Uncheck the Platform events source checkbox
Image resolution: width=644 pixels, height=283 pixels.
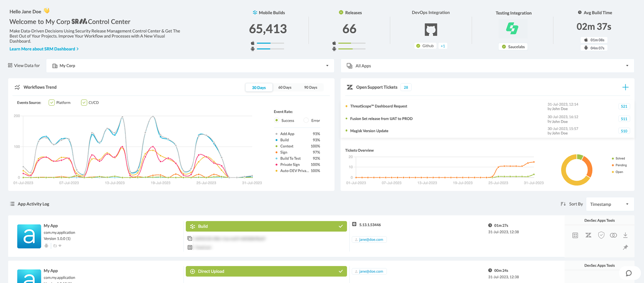(x=52, y=103)
